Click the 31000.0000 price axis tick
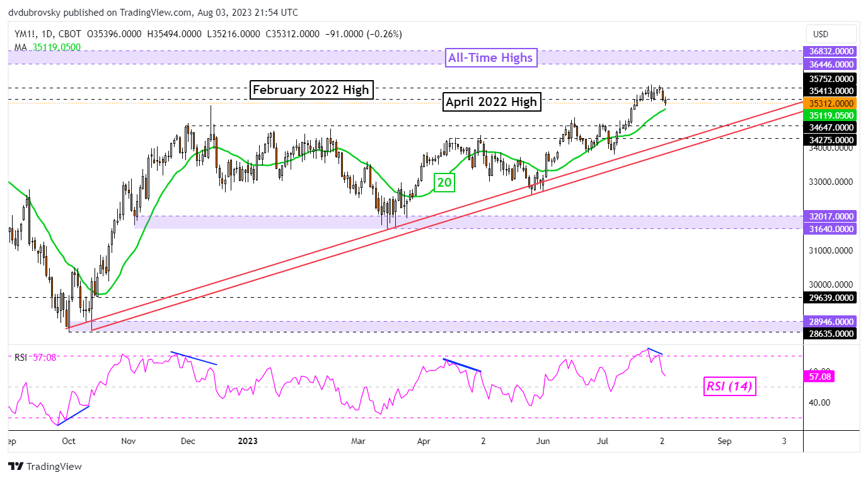Image resolution: width=868 pixels, height=480 pixels. pos(830,251)
